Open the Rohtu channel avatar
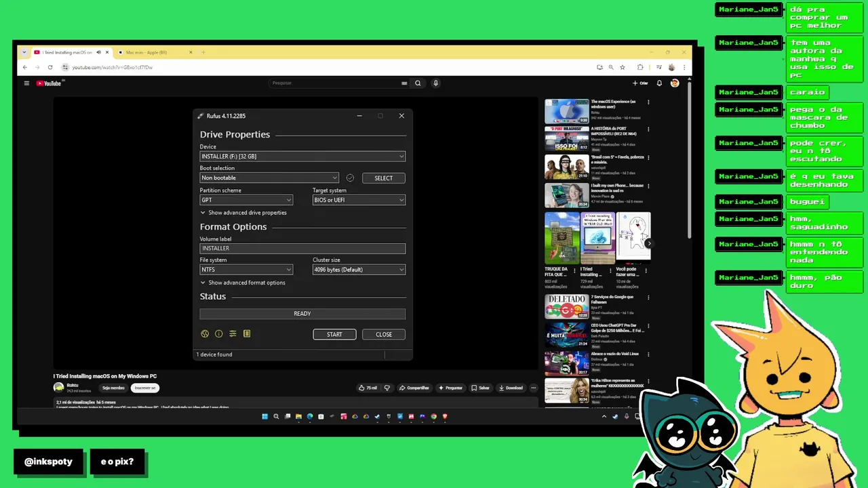 point(58,388)
